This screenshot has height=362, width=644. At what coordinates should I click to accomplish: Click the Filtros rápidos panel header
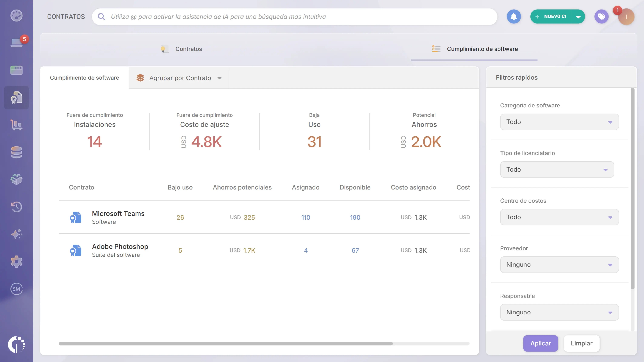coord(516,78)
